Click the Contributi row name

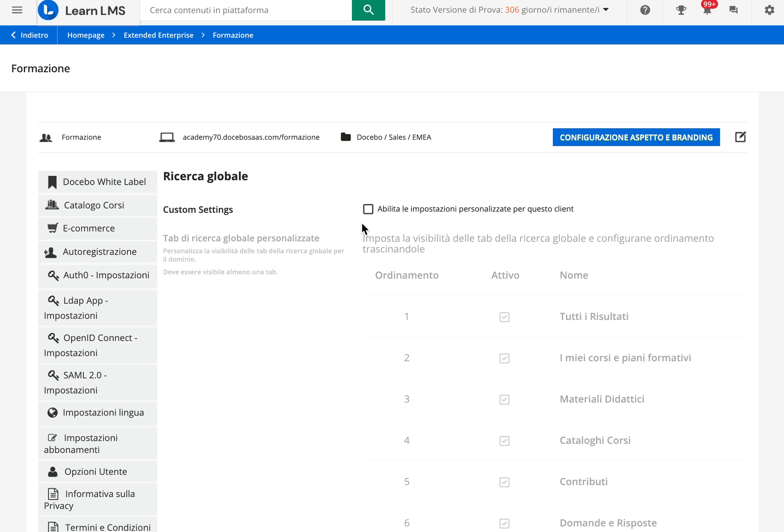pyautogui.click(x=583, y=482)
